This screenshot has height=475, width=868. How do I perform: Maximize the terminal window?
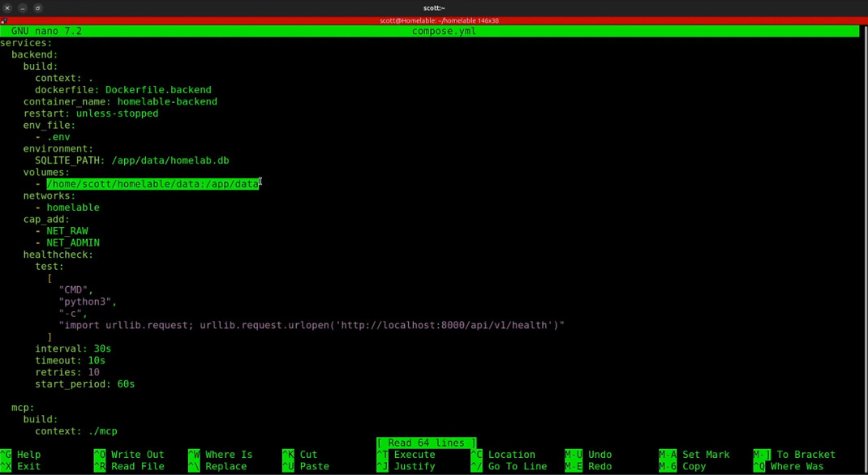click(37, 8)
